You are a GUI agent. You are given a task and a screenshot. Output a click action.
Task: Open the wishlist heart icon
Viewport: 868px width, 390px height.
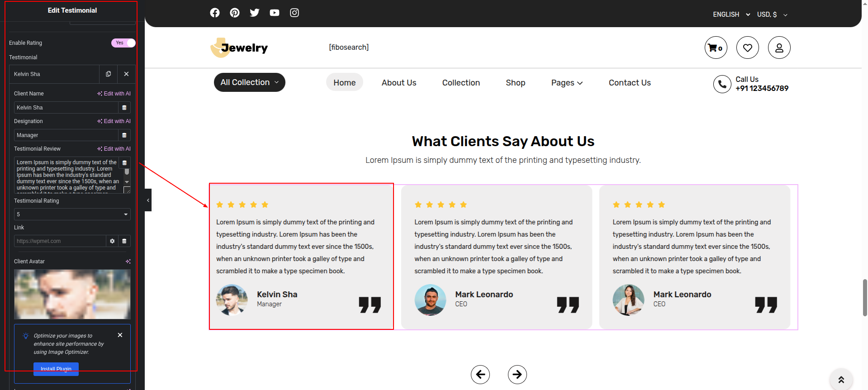pos(747,48)
